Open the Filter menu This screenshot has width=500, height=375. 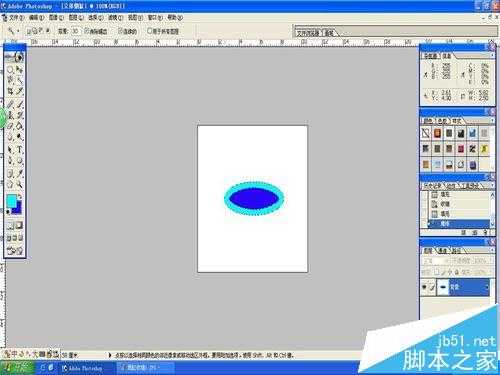pyautogui.click(x=115, y=18)
